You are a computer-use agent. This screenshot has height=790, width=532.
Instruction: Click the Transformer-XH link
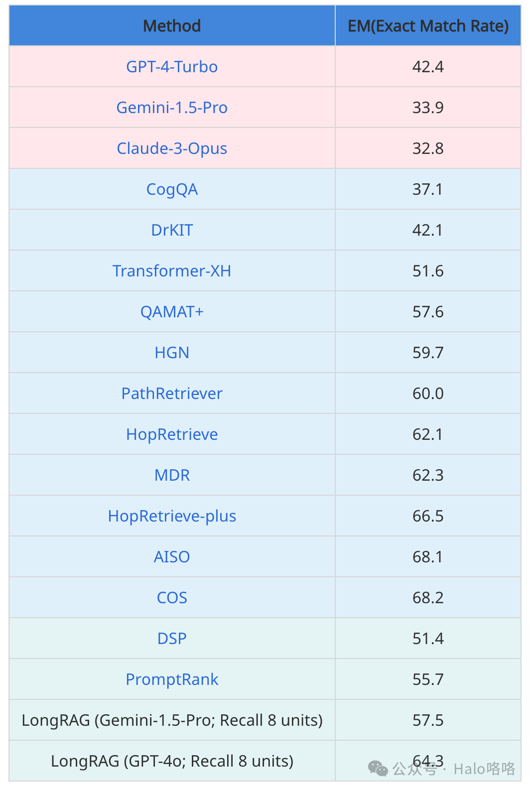pyautogui.click(x=172, y=271)
